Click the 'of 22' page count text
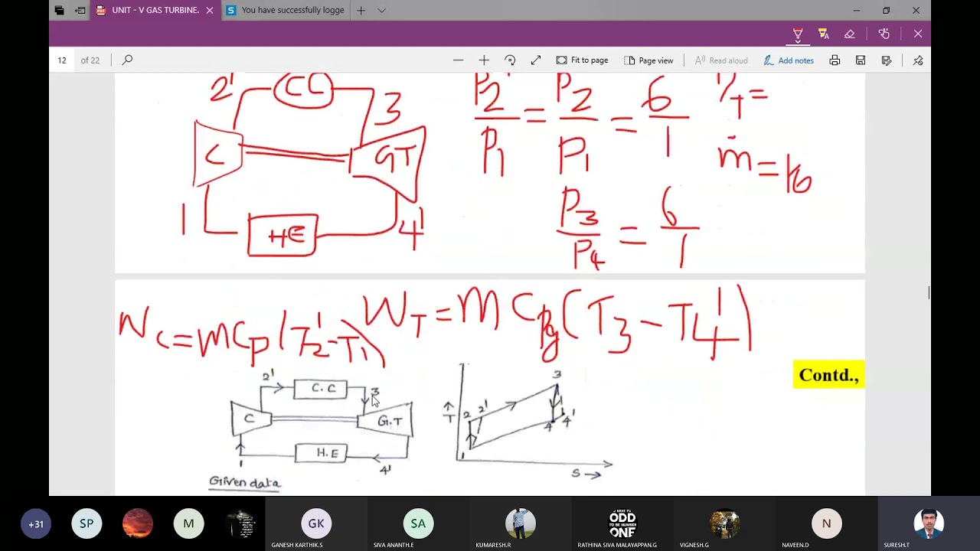 90,60
